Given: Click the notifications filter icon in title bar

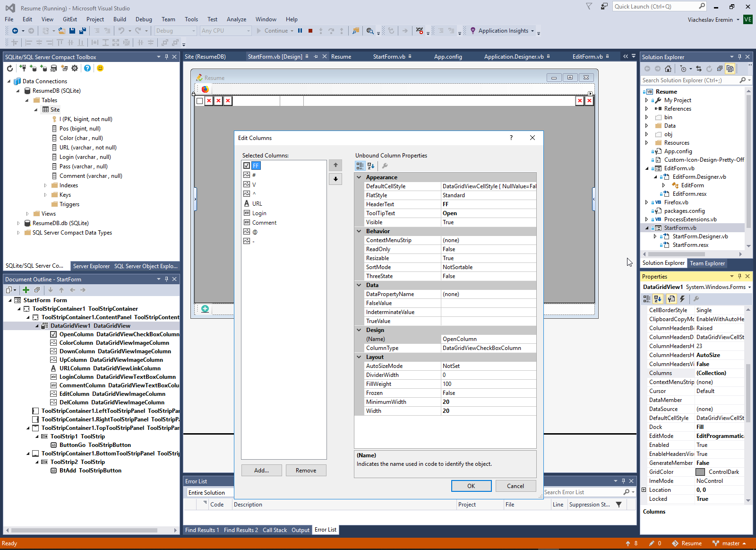Looking at the screenshot, I should click(x=589, y=6).
